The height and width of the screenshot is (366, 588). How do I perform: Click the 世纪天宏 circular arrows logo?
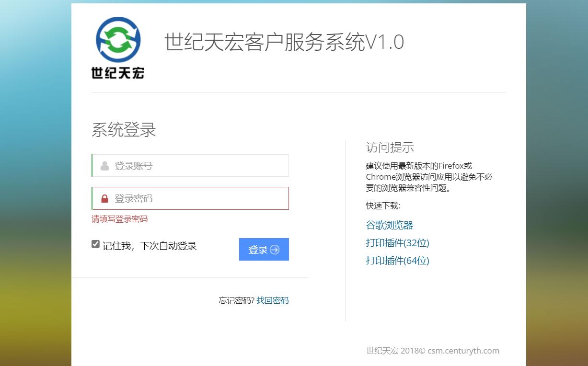click(118, 40)
